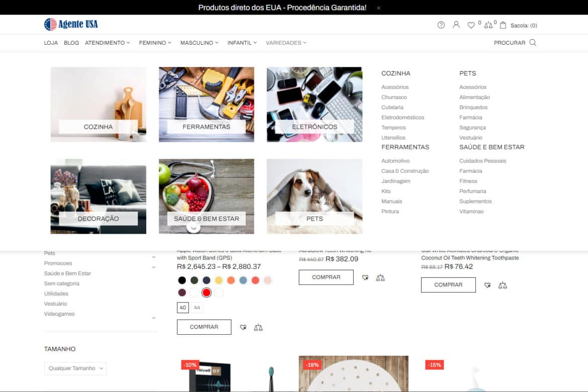This screenshot has height=392, width=588.
Task: Open the -19% discounted product image
Action: [x=354, y=373]
